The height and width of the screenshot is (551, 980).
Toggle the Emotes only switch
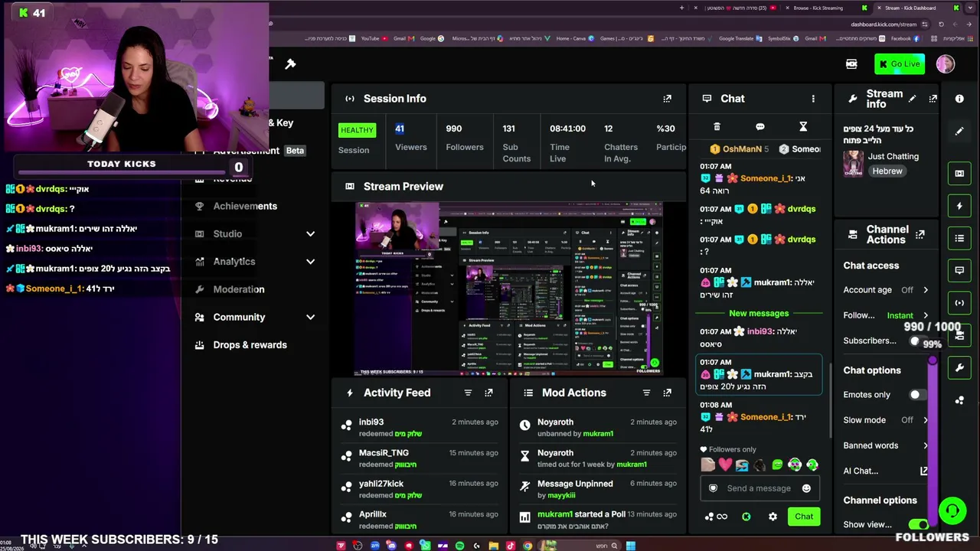pyautogui.click(x=917, y=395)
